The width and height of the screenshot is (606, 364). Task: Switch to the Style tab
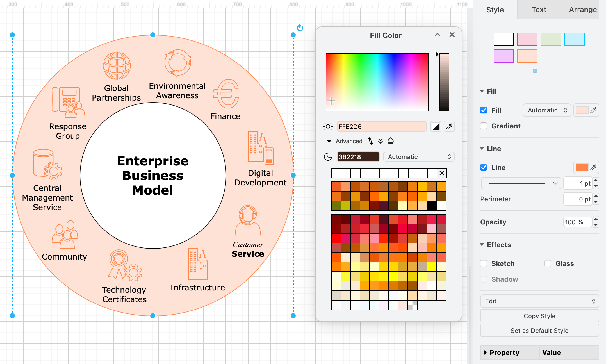pos(495,10)
